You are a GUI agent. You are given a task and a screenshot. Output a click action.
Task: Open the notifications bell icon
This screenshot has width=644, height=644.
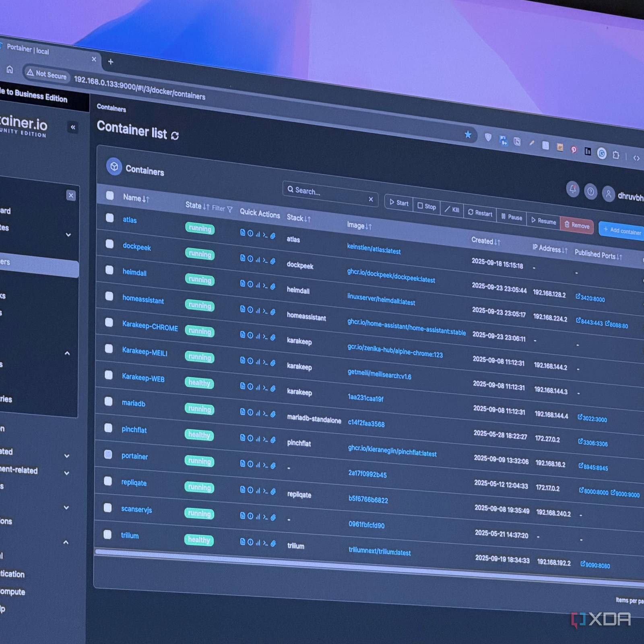[x=573, y=188]
